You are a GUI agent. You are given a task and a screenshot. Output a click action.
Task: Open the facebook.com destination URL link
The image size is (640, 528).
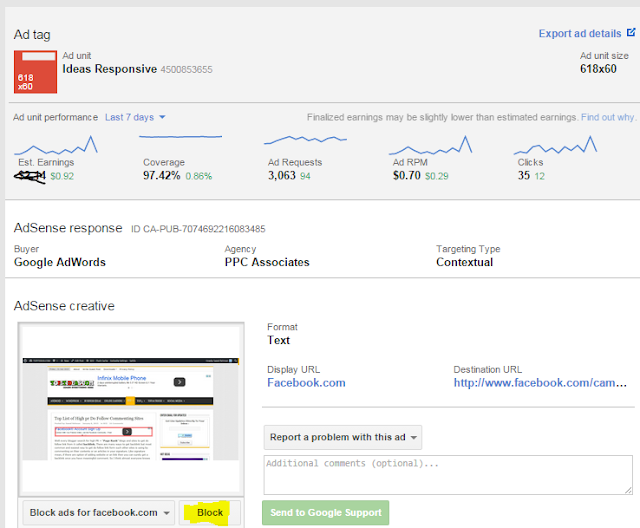click(540, 383)
